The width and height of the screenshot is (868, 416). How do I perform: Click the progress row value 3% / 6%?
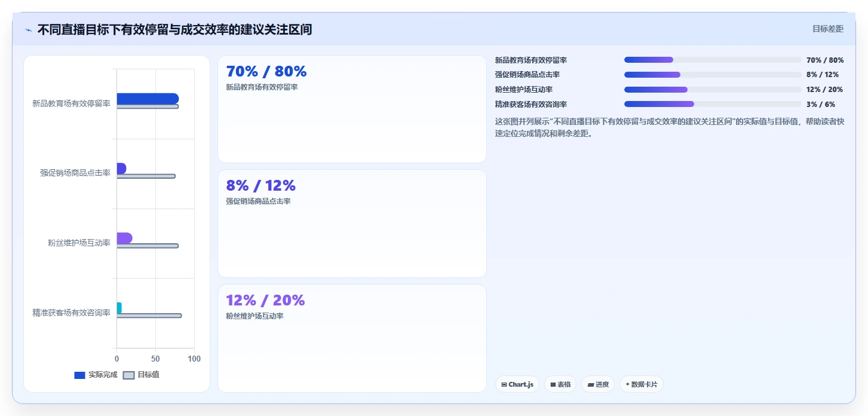tap(821, 105)
